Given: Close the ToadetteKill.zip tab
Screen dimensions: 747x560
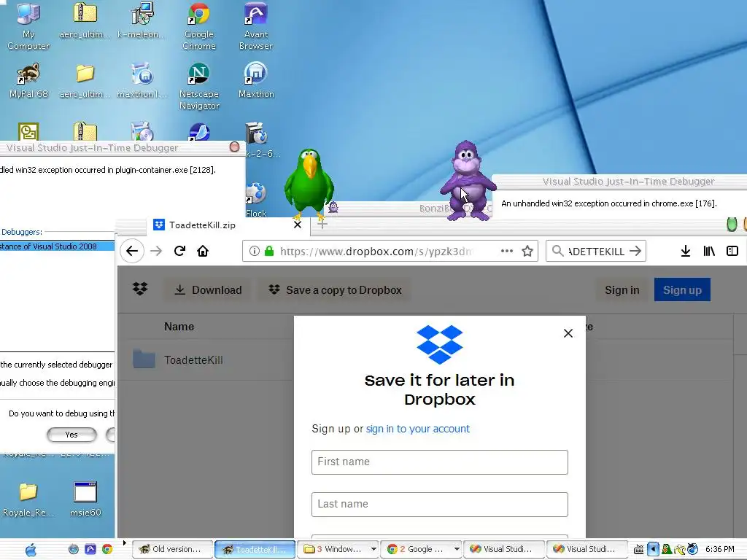Looking at the screenshot, I should (298, 225).
